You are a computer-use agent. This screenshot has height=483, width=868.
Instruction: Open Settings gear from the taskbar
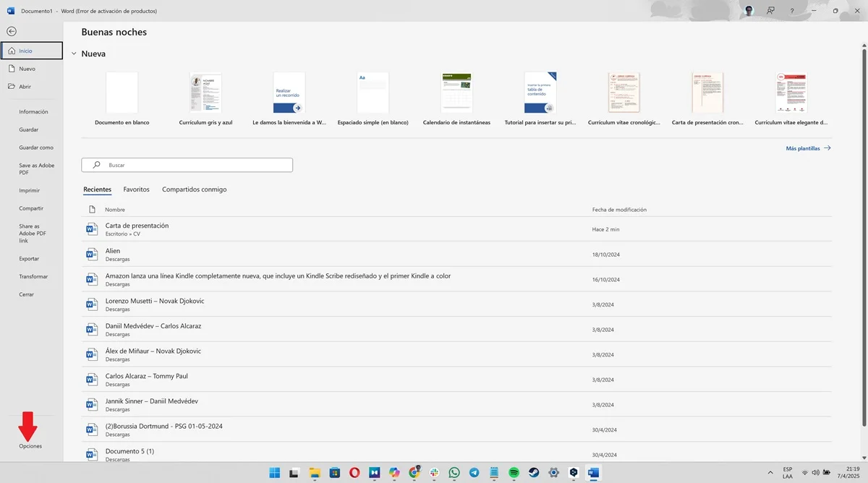point(553,473)
